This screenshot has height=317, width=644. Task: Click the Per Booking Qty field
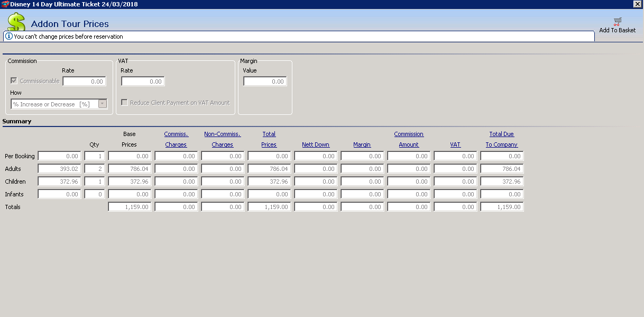coord(95,156)
